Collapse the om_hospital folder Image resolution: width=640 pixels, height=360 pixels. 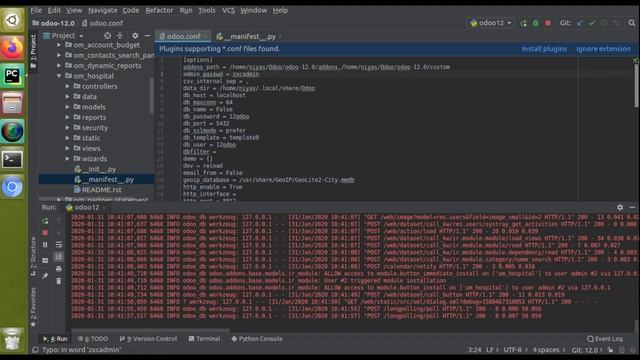(59, 76)
